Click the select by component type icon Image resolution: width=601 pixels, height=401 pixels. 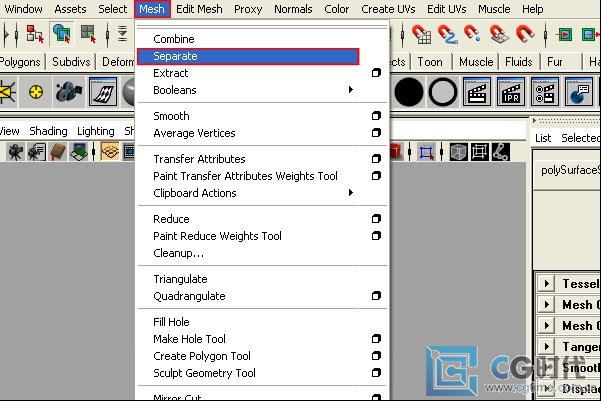89,34
